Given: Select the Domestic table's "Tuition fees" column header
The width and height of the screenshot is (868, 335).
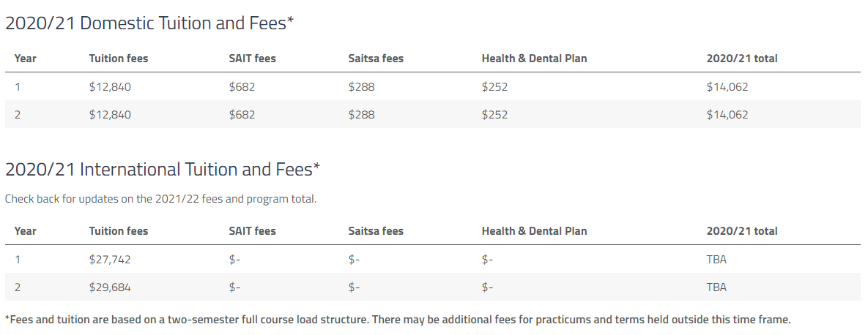Looking at the screenshot, I should (x=118, y=59).
